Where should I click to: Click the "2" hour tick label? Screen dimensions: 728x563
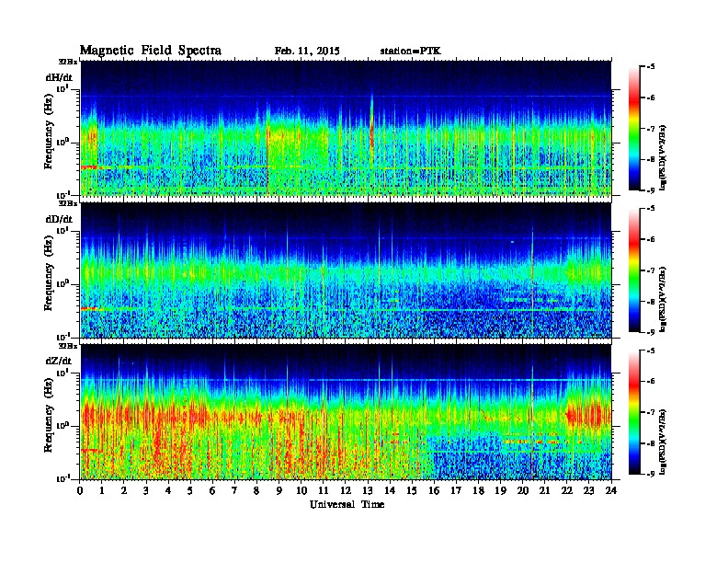tap(124, 490)
